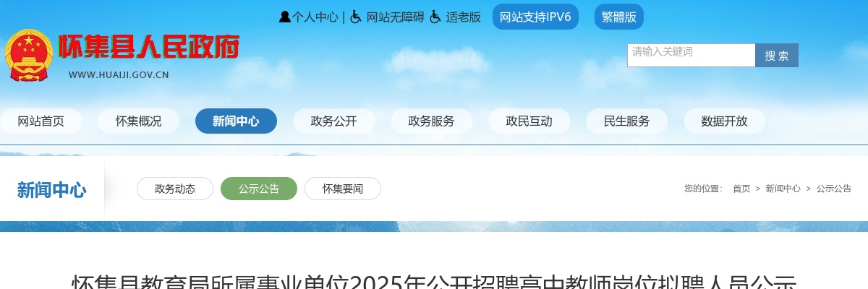Click the person icon beside 个人中心
The width and height of the screenshot is (868, 289).
click(x=285, y=17)
